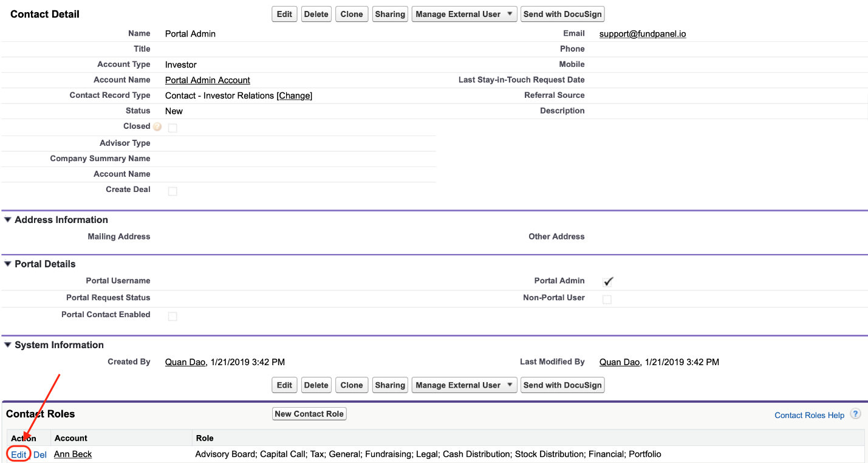Collapse the Portal Details section
The width and height of the screenshot is (868, 463).
pyautogui.click(x=8, y=264)
